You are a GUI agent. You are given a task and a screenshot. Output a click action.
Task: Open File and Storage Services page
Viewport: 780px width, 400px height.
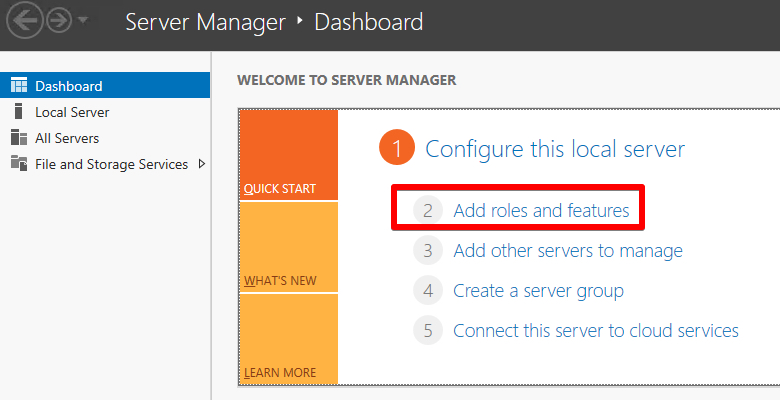[x=111, y=164]
